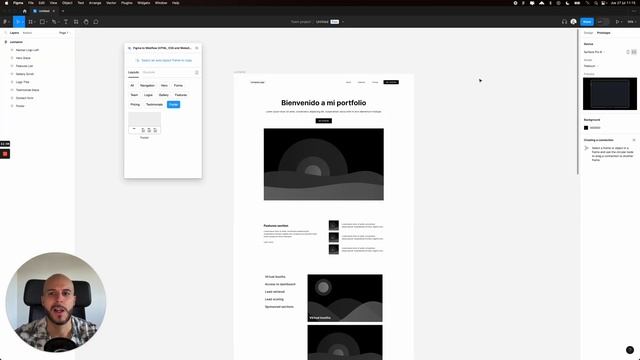The width and height of the screenshot is (640, 360).
Task: Select the Move tool
Action: point(18,22)
